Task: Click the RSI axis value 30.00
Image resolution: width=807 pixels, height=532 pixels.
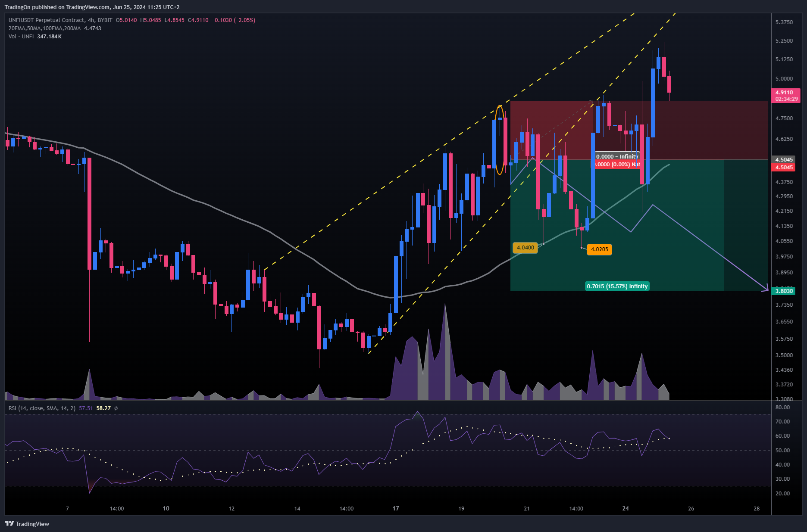Action: click(x=782, y=479)
